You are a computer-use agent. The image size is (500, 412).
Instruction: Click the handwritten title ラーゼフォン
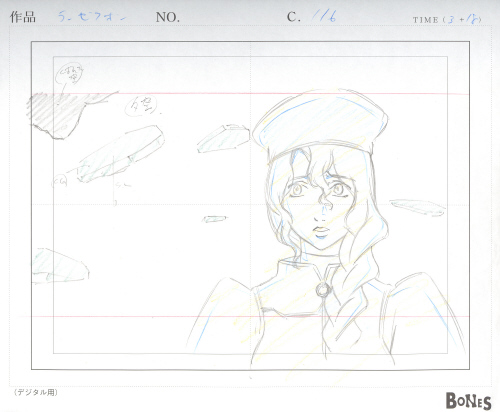92,16
